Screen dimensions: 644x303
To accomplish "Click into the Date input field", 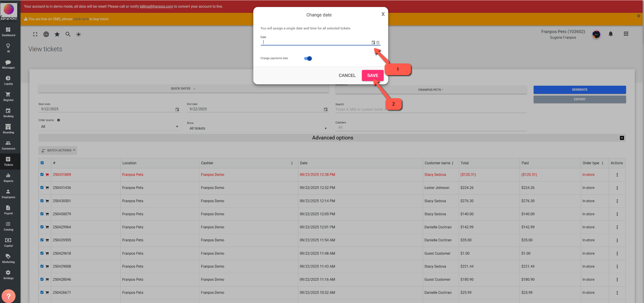I will coord(315,42).
